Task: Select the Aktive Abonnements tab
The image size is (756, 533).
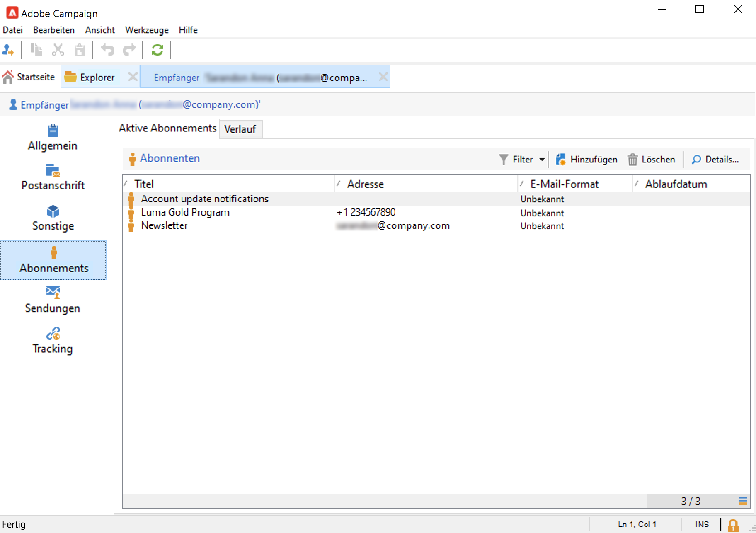Action: point(167,128)
